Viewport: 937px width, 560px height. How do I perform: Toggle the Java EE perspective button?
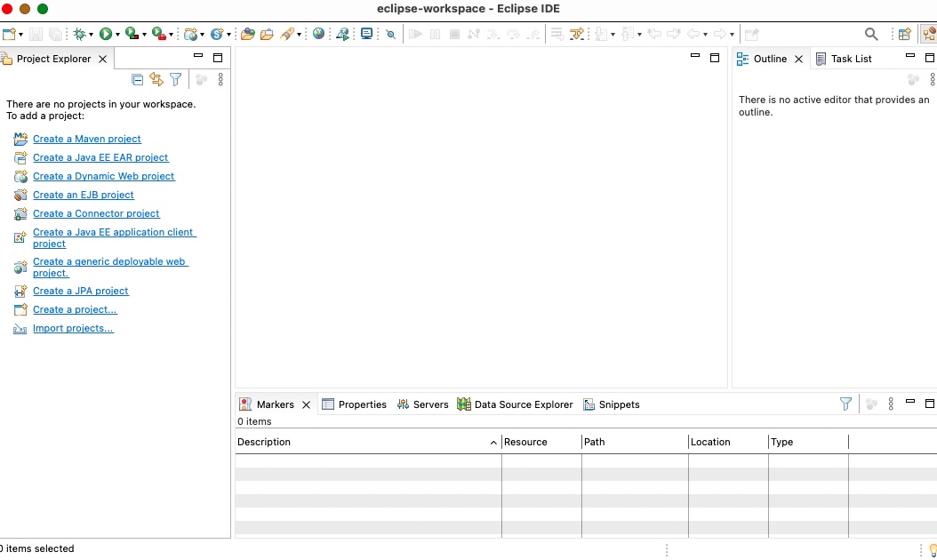(x=928, y=34)
